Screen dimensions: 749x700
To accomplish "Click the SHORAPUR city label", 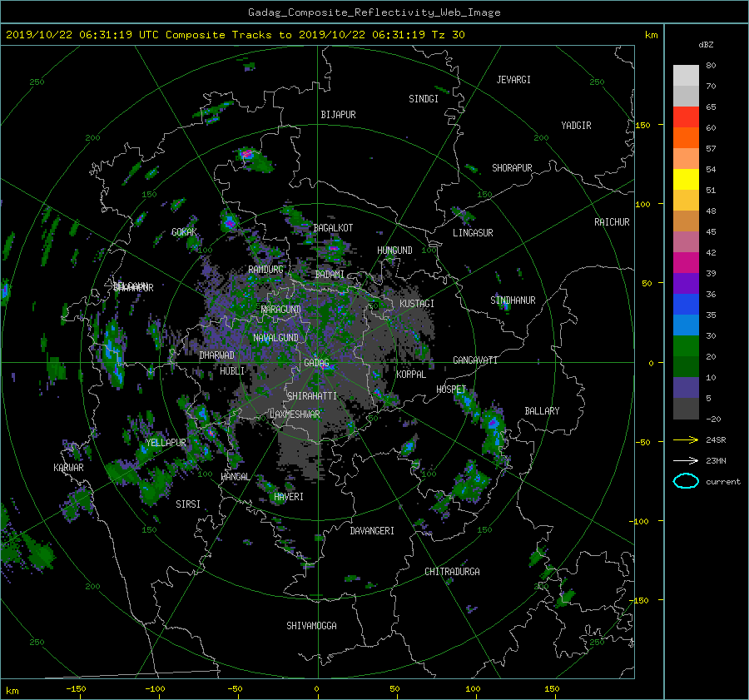I will coord(512,168).
